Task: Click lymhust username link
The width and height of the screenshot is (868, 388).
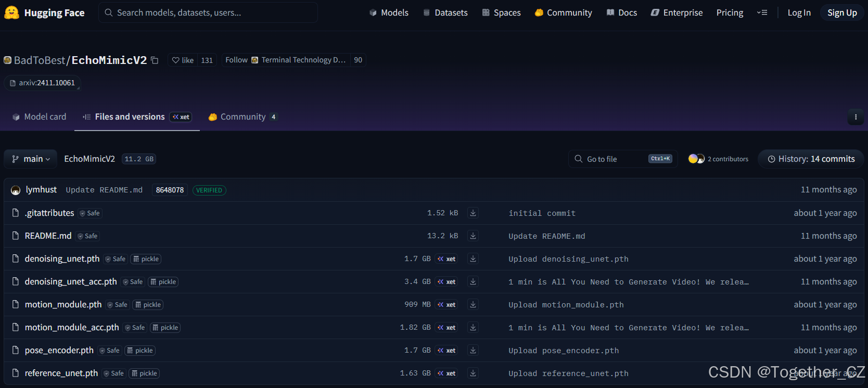Action: point(41,190)
